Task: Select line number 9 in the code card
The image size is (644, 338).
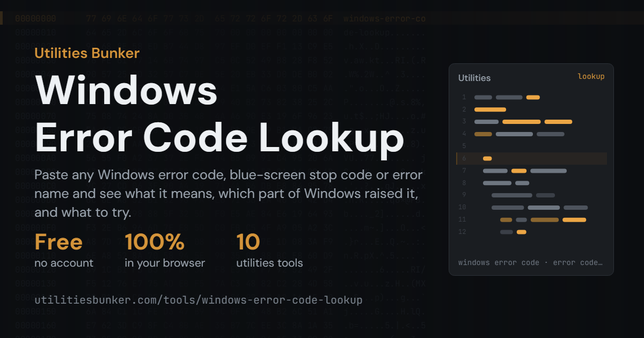Action: coord(464,195)
